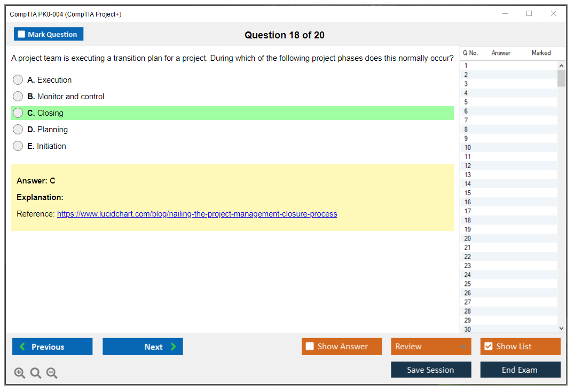Click the reset zoom magnifier icon
The width and height of the screenshot is (574, 392).
pyautogui.click(x=36, y=373)
